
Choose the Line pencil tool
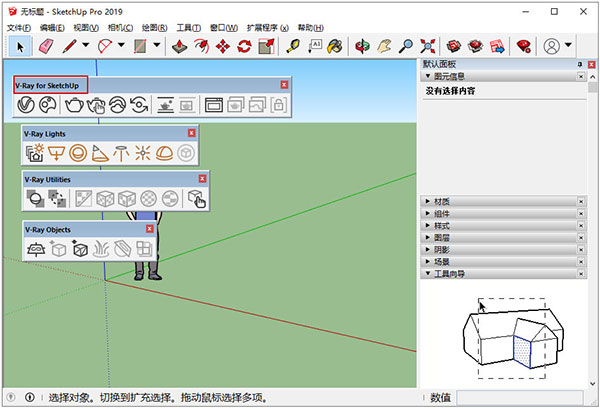pyautogui.click(x=70, y=46)
